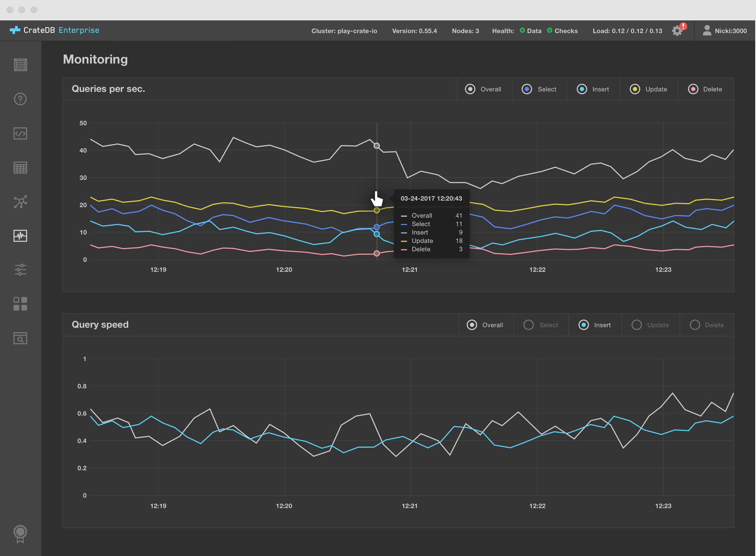This screenshot has width=756, height=556.
Task: Disable Insert series in Query speed
Action: (x=583, y=325)
